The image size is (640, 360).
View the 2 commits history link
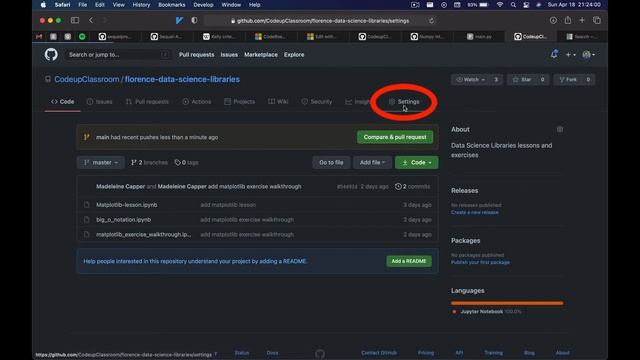coord(412,187)
